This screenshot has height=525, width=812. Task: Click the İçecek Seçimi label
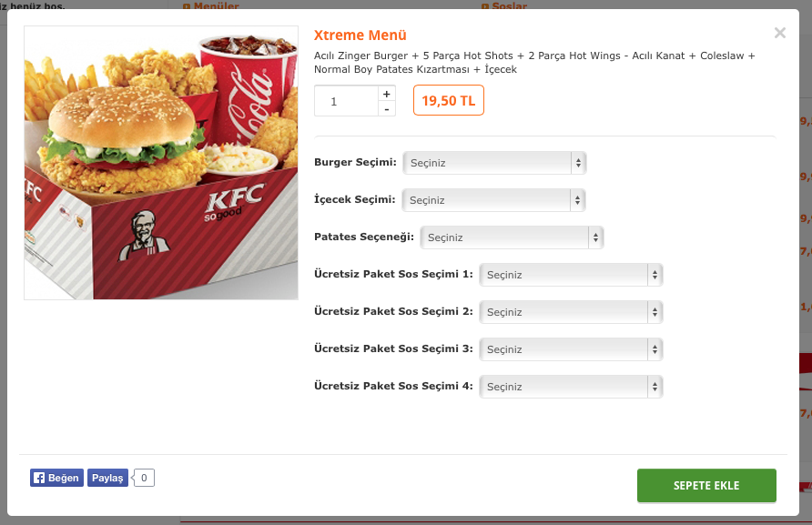pos(355,199)
